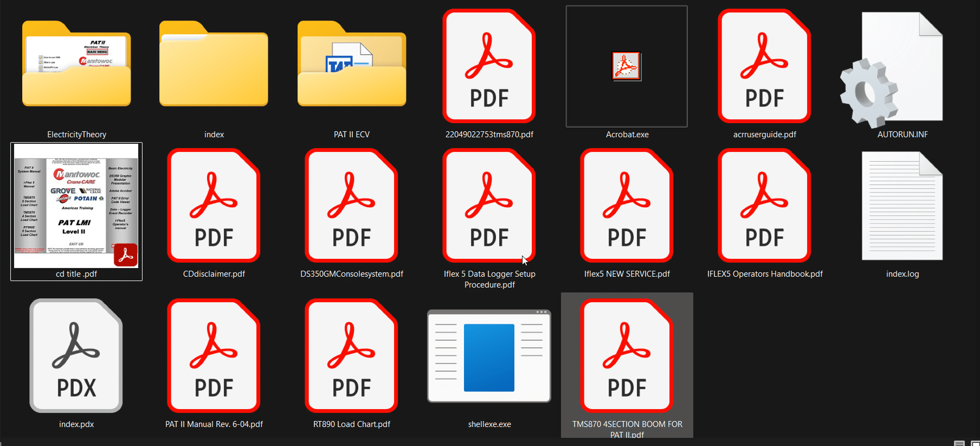Select the shellexe.exe application window icon

(x=489, y=356)
